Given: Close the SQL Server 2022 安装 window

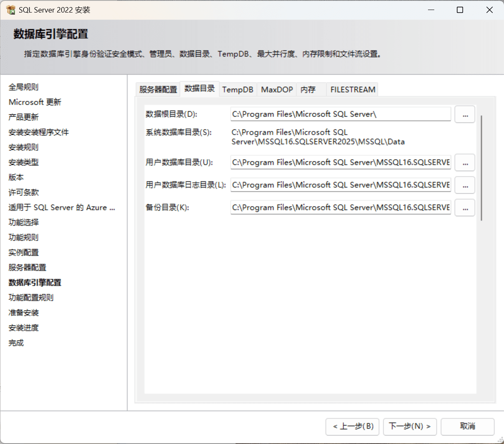Looking at the screenshot, I should [489, 10].
